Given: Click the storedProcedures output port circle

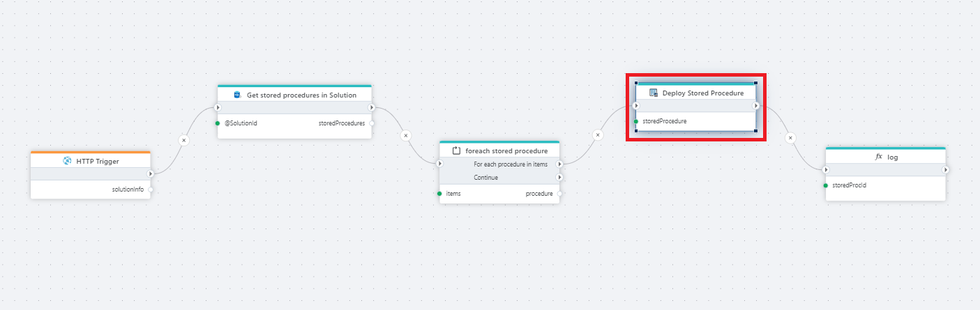Looking at the screenshot, I should [372, 123].
